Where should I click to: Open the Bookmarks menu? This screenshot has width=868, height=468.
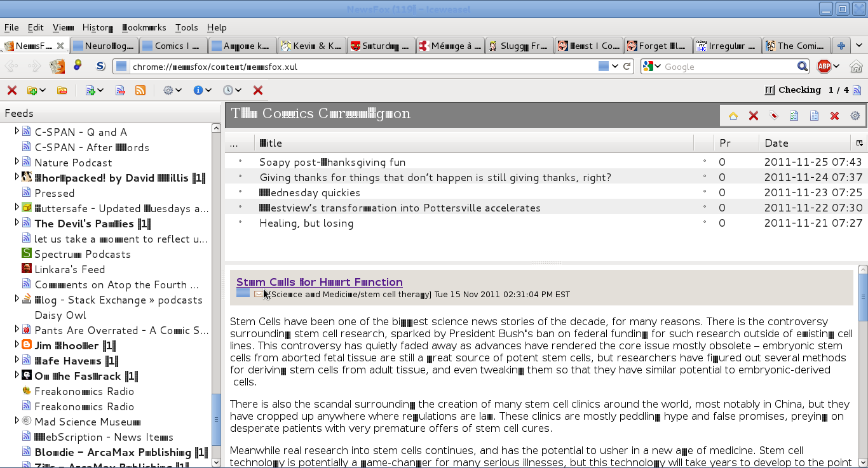pos(144,27)
